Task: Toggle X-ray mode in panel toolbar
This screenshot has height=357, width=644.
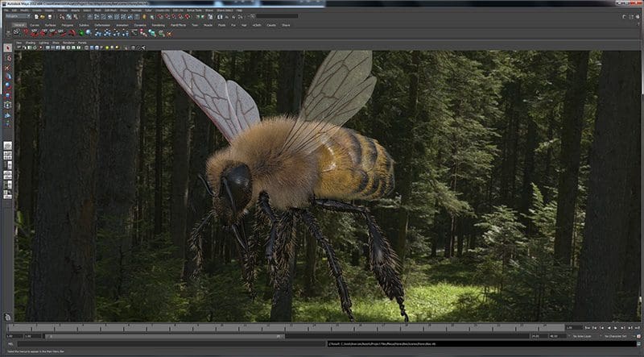Action: pyautogui.click(x=133, y=48)
